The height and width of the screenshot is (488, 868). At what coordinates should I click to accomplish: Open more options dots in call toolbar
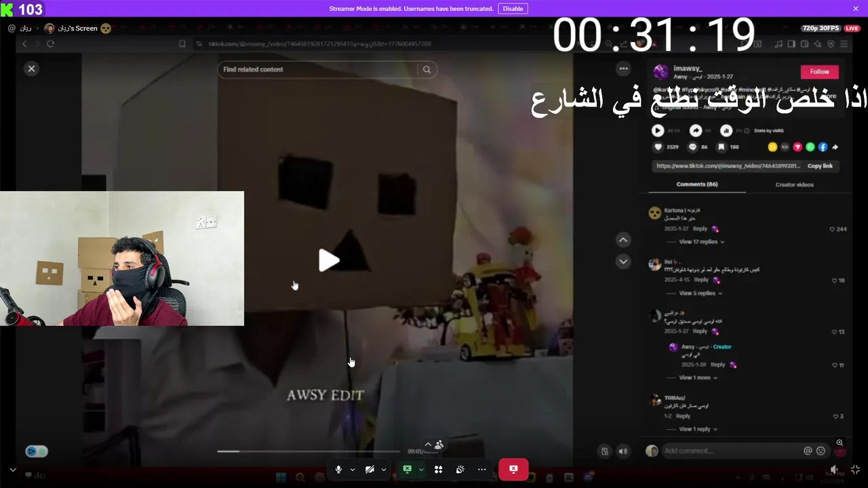point(481,470)
